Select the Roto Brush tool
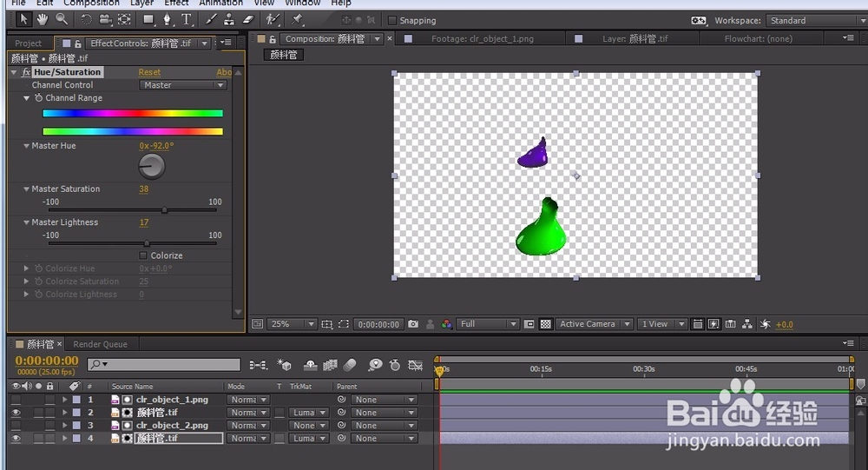868x470 pixels. click(x=272, y=20)
